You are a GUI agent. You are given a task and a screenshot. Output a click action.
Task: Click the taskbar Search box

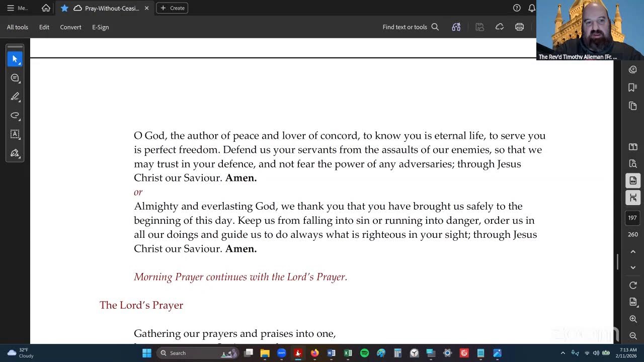[x=198, y=353]
